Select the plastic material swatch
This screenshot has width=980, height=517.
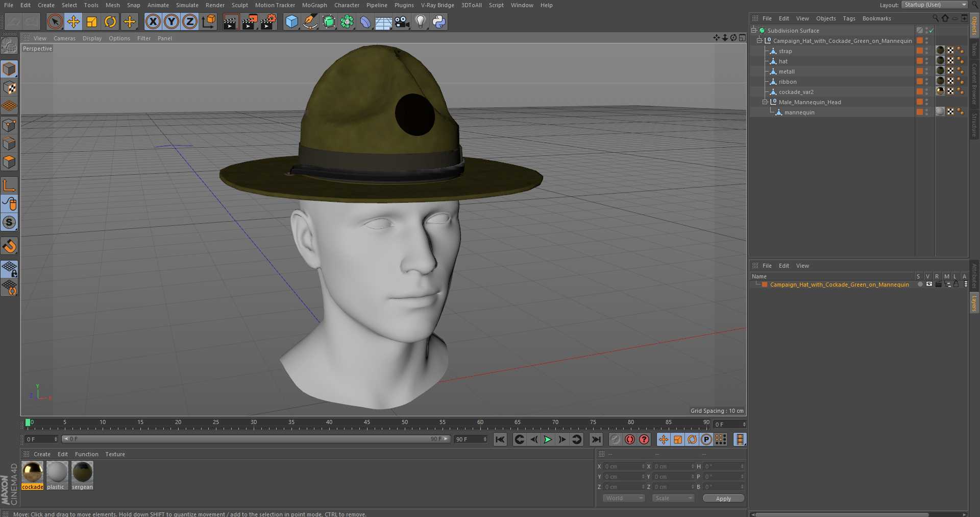(x=57, y=475)
